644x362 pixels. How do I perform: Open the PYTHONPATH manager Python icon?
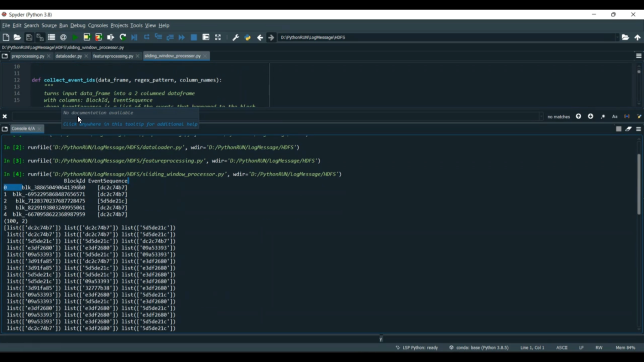(x=248, y=38)
